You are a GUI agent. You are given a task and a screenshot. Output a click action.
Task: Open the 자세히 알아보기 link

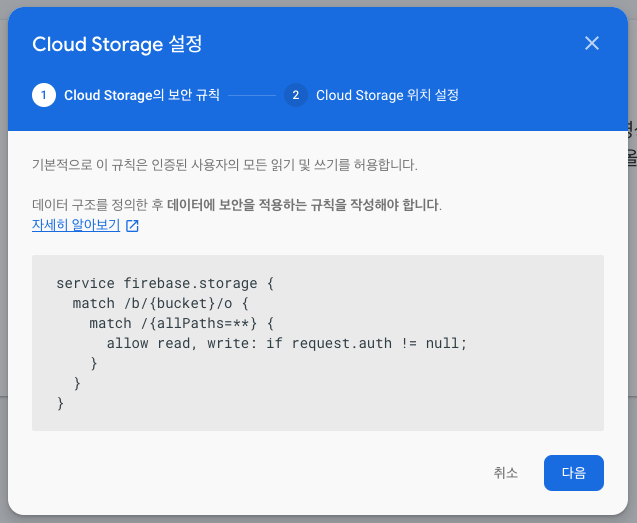76,225
